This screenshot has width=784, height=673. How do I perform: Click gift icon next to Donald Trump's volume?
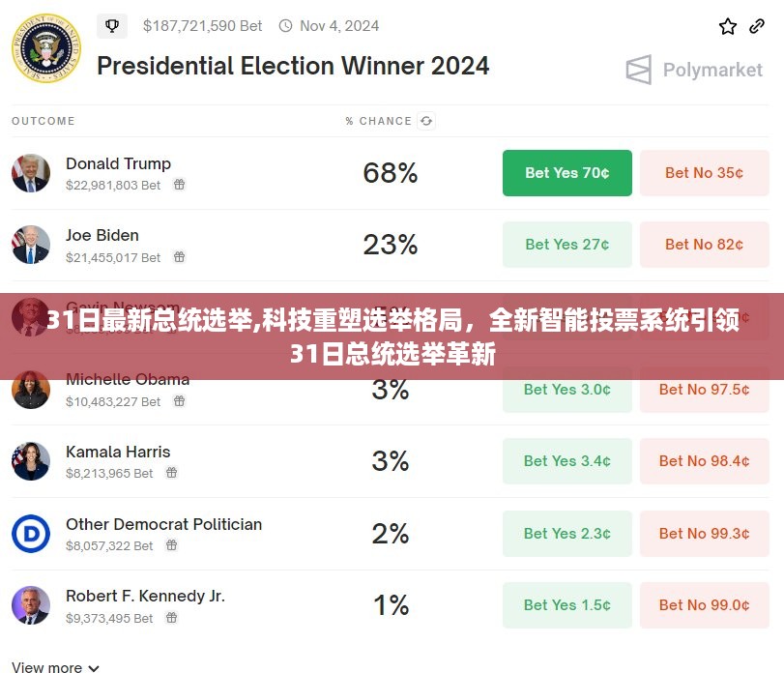pyautogui.click(x=179, y=185)
